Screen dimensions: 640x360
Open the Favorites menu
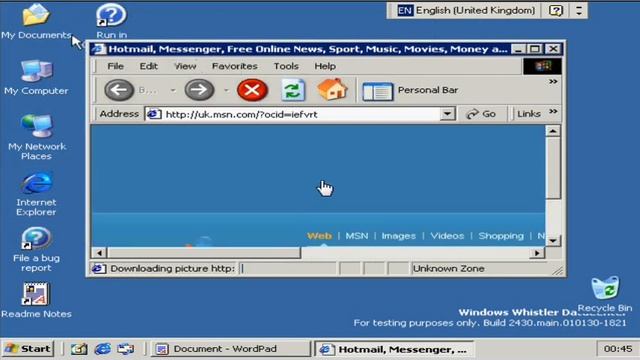click(x=235, y=66)
